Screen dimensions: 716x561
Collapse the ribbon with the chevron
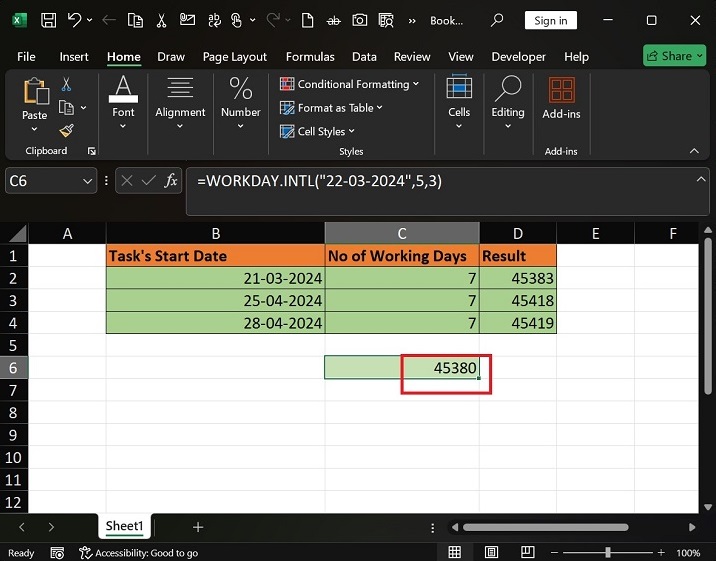click(x=694, y=151)
